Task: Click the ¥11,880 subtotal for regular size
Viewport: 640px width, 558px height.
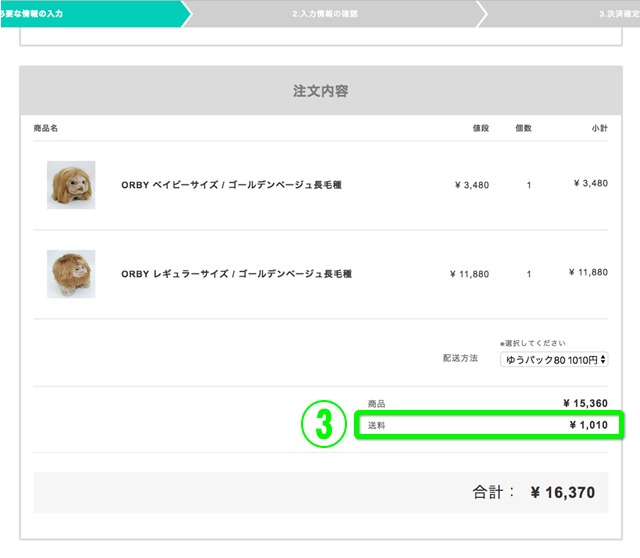Action: pos(588,272)
